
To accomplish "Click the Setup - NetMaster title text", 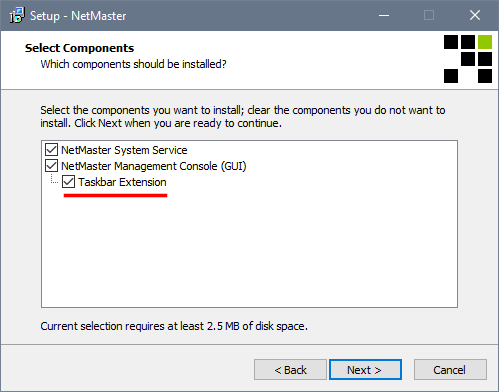I will coord(78,16).
